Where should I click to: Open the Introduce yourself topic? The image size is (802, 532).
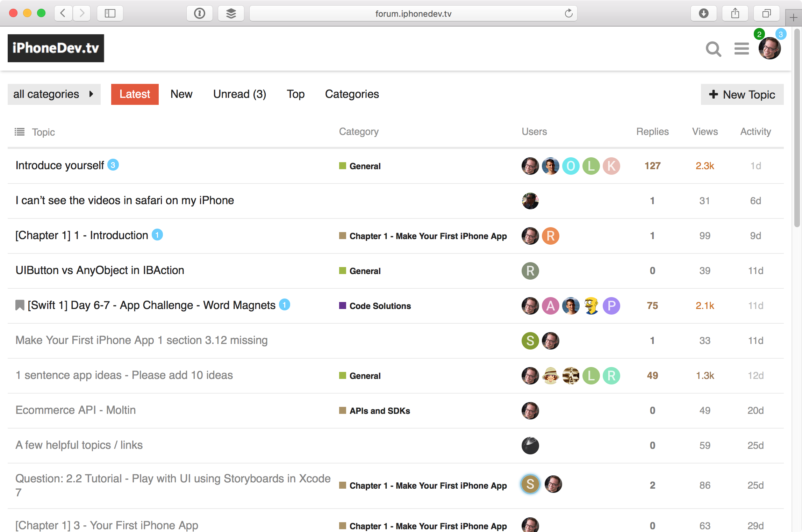coord(60,165)
